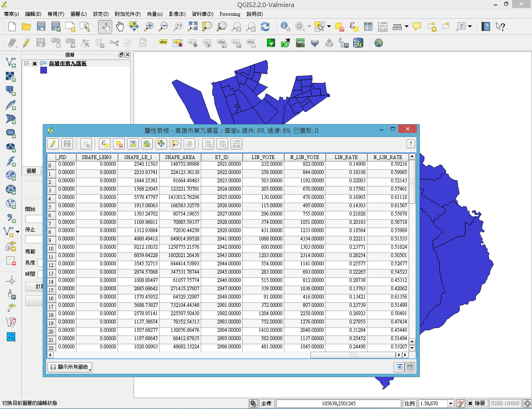This screenshot has height=409, width=532.
Task: Click the Save Project floppy icon
Action: (x=41, y=27)
